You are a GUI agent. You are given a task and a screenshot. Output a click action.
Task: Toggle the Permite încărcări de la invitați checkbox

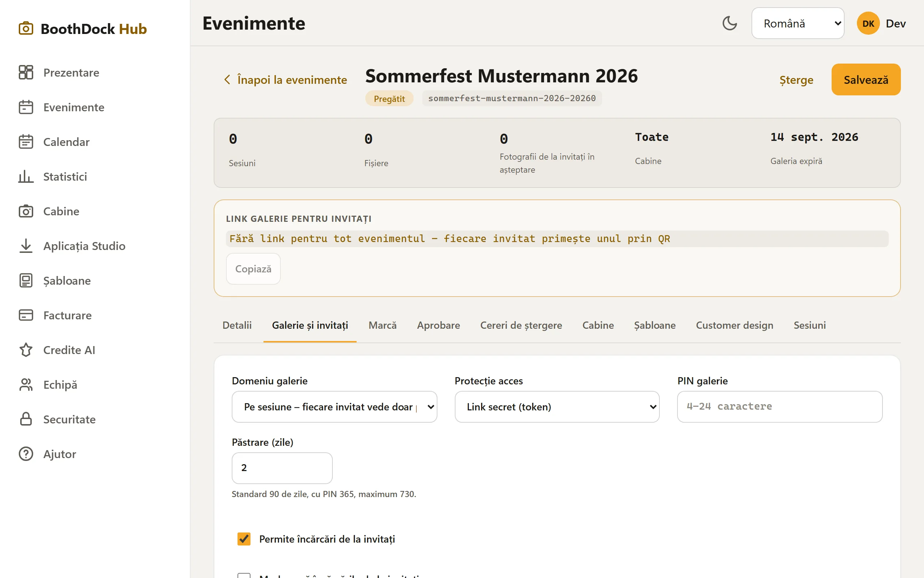click(244, 539)
